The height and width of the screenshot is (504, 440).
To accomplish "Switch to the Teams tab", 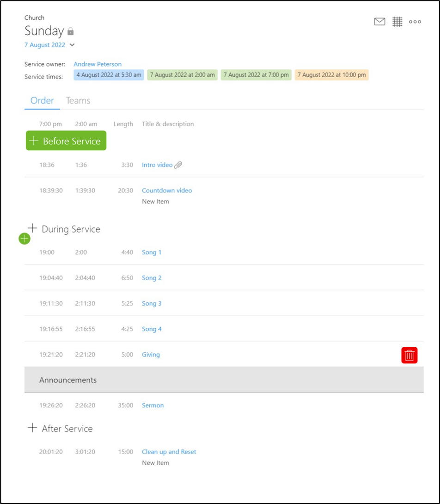I will (x=78, y=101).
